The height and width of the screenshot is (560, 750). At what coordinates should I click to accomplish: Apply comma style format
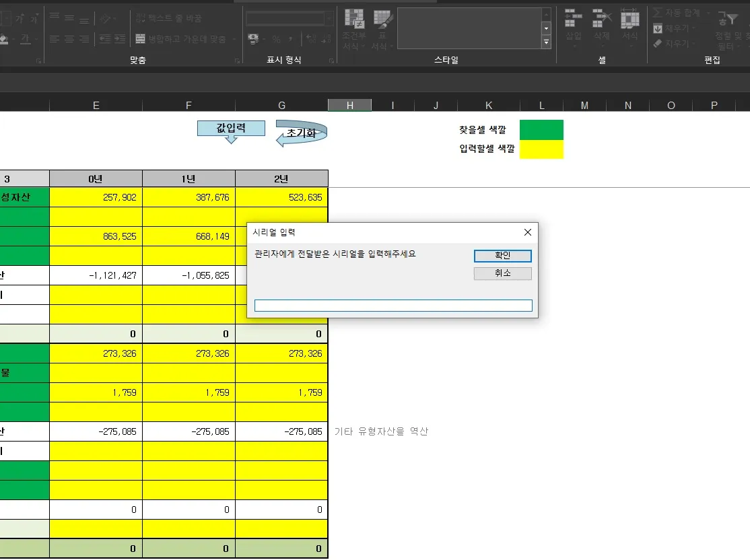click(x=290, y=39)
